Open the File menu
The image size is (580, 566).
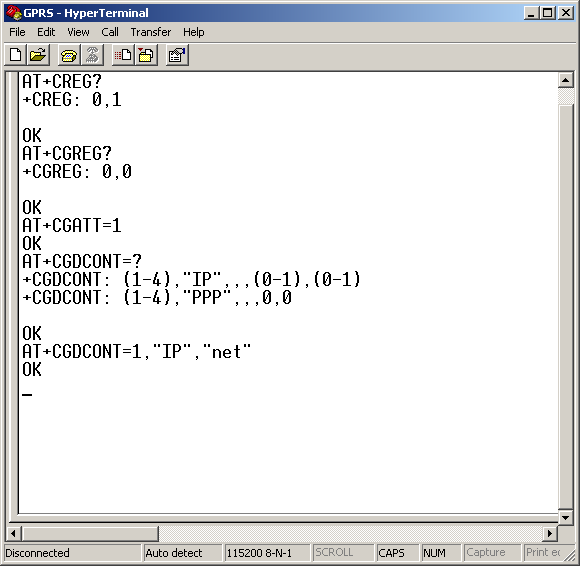point(17,32)
